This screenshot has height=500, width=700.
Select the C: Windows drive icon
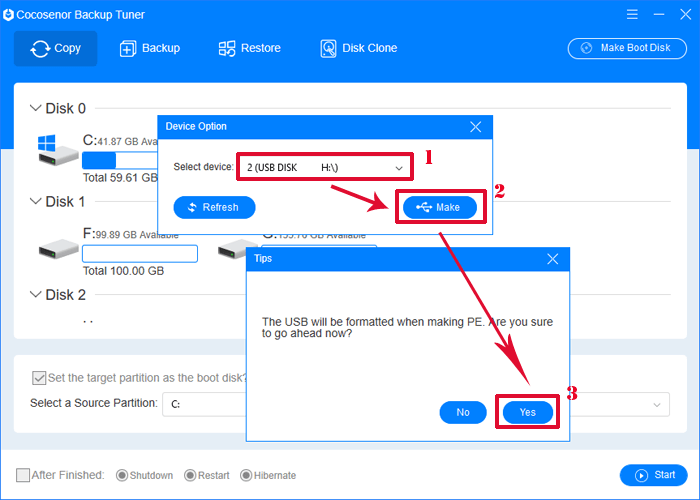pos(58,150)
